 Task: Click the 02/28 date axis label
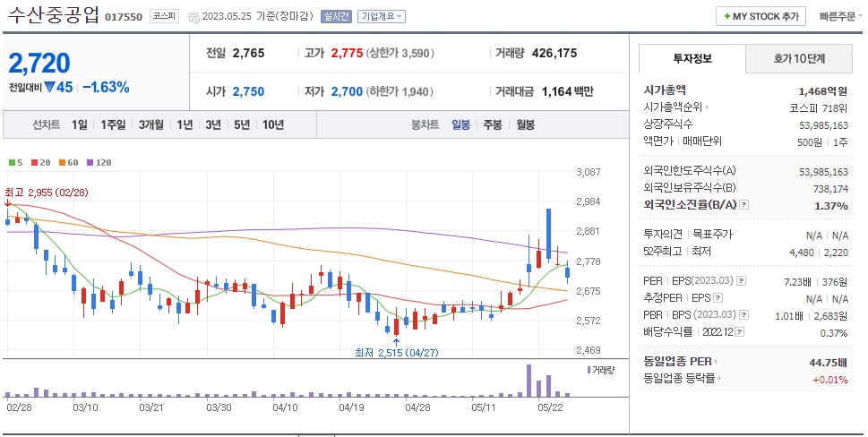coord(19,407)
